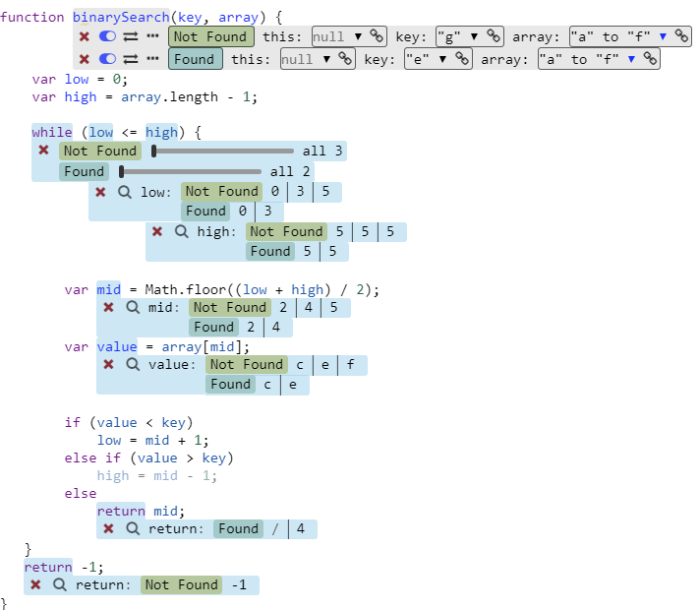The image size is (700, 610).
Task: Click magnifier icon beside return -1 probe
Action: [60, 584]
